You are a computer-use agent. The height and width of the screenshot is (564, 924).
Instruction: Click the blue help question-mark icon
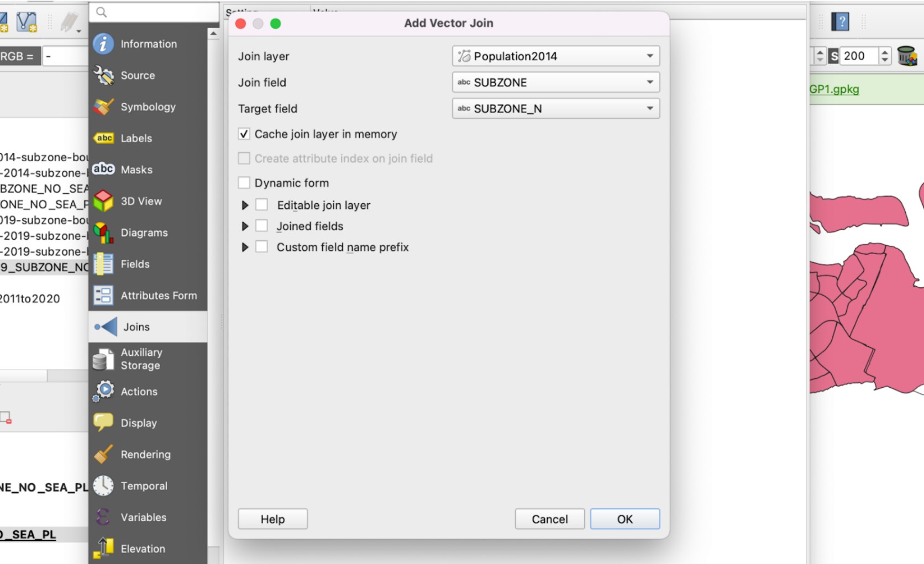click(x=841, y=22)
